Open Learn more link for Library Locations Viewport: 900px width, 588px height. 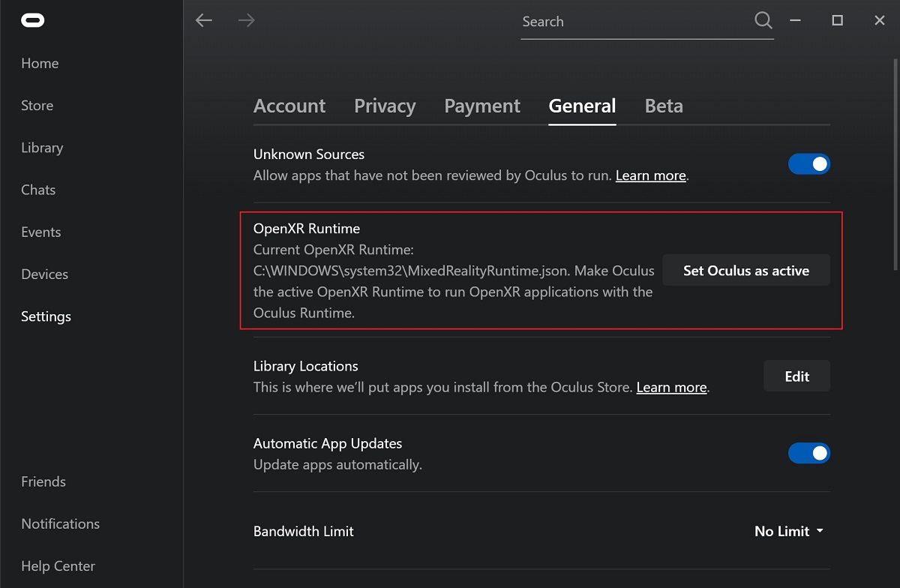click(x=671, y=388)
